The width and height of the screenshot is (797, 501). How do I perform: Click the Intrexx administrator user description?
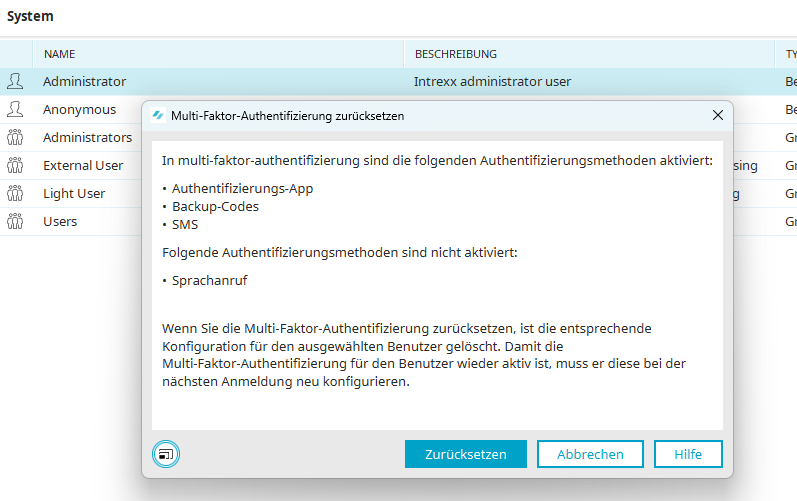pyautogui.click(x=492, y=81)
